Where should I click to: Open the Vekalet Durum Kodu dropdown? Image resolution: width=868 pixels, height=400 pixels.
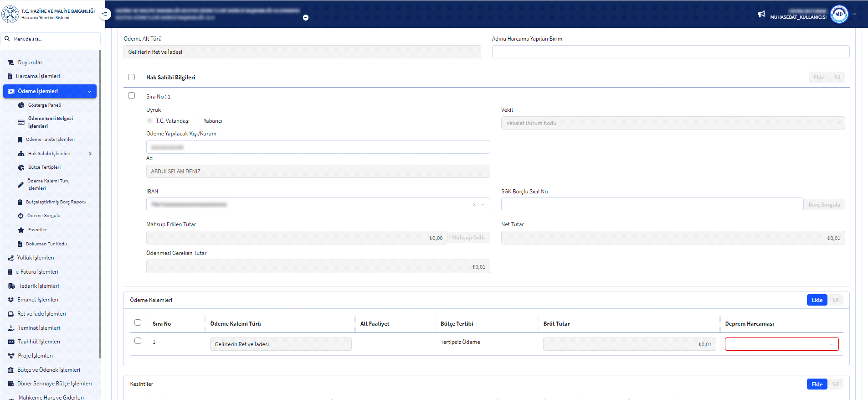click(673, 123)
